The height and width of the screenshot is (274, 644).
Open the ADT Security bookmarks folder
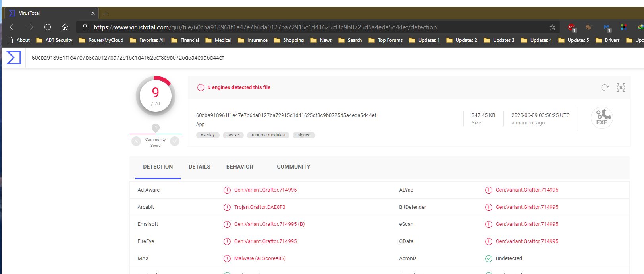54,40
